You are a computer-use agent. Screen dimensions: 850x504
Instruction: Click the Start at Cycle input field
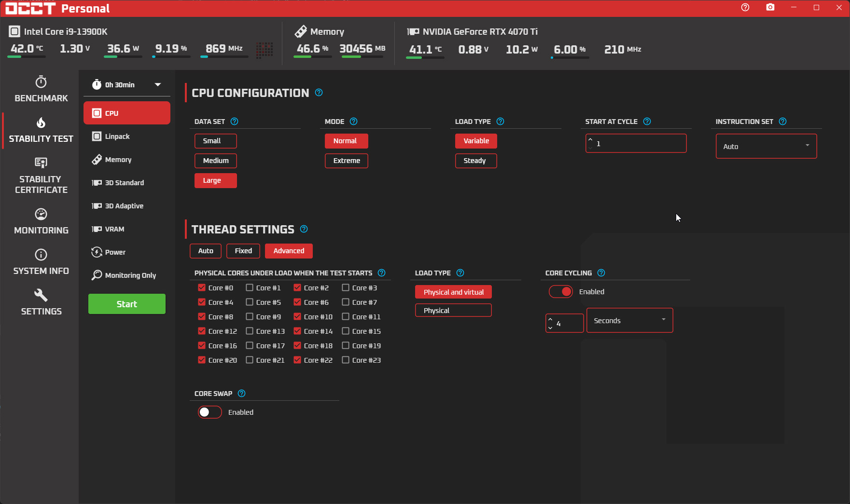640,144
